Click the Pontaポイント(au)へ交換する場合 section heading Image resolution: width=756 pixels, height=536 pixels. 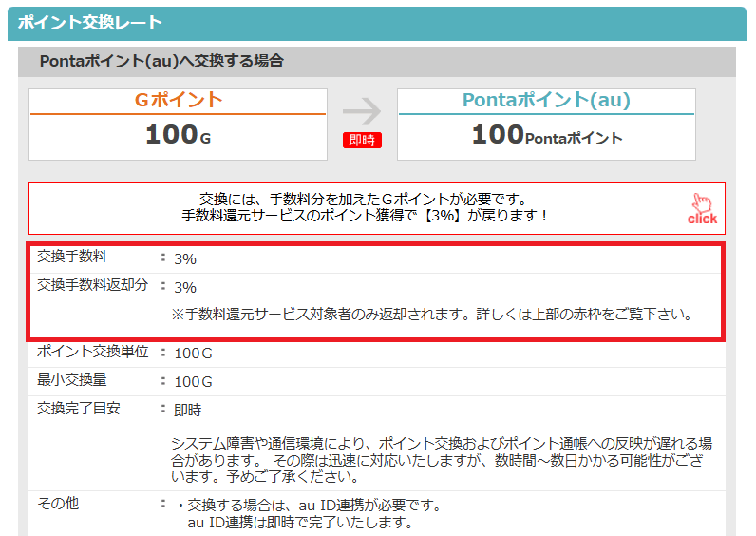tap(161, 61)
